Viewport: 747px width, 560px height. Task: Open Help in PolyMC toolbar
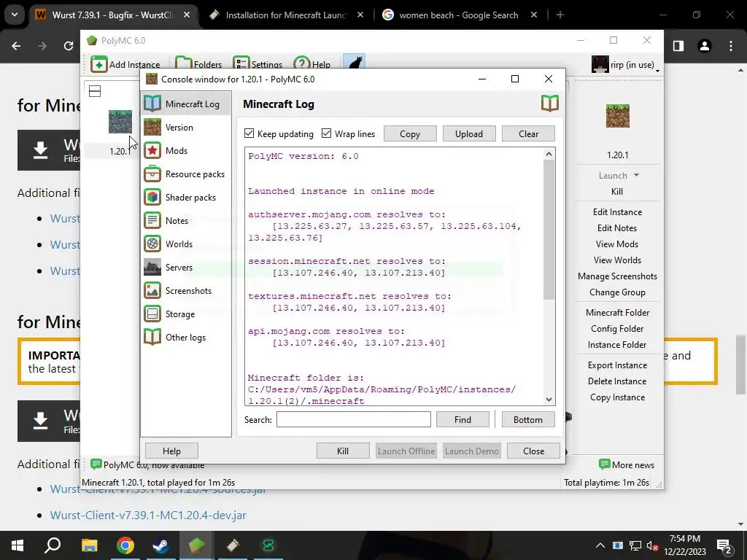[312, 64]
